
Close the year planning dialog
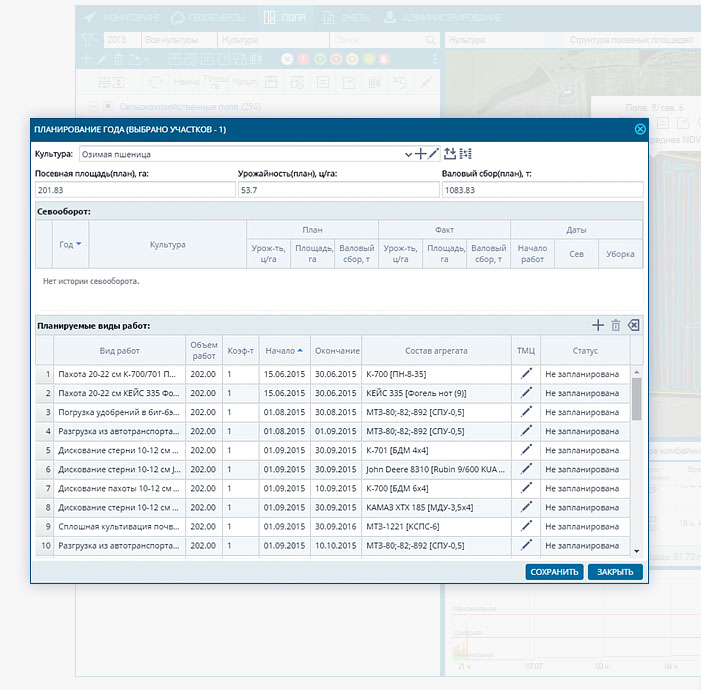(640, 129)
